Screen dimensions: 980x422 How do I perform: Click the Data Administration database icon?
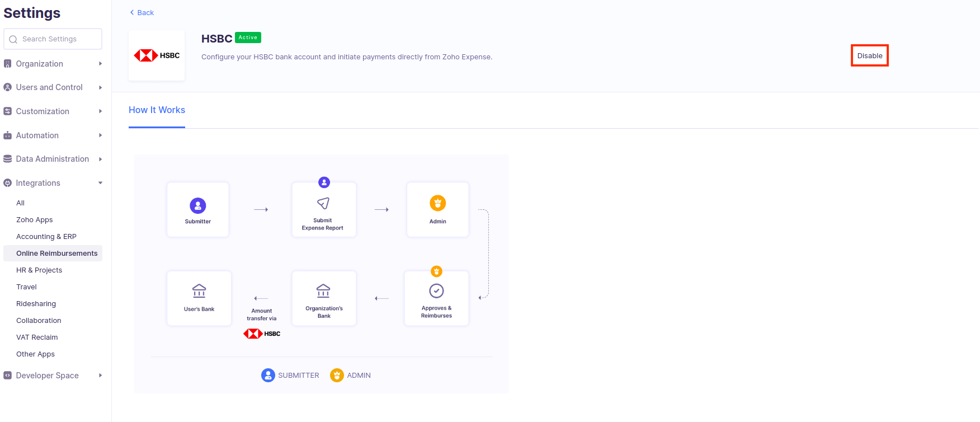point(8,159)
